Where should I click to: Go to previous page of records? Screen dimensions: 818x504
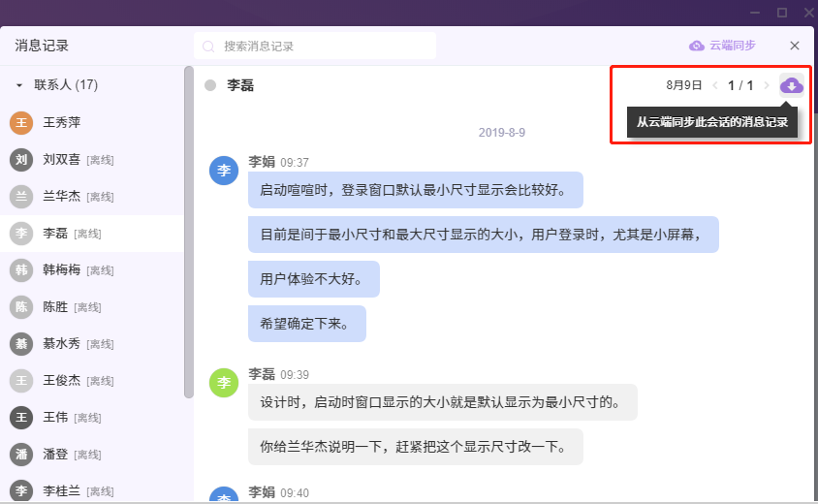pyautogui.click(x=715, y=85)
